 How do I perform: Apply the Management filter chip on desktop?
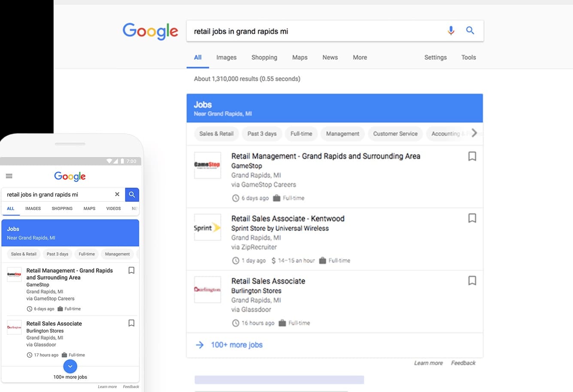(343, 134)
